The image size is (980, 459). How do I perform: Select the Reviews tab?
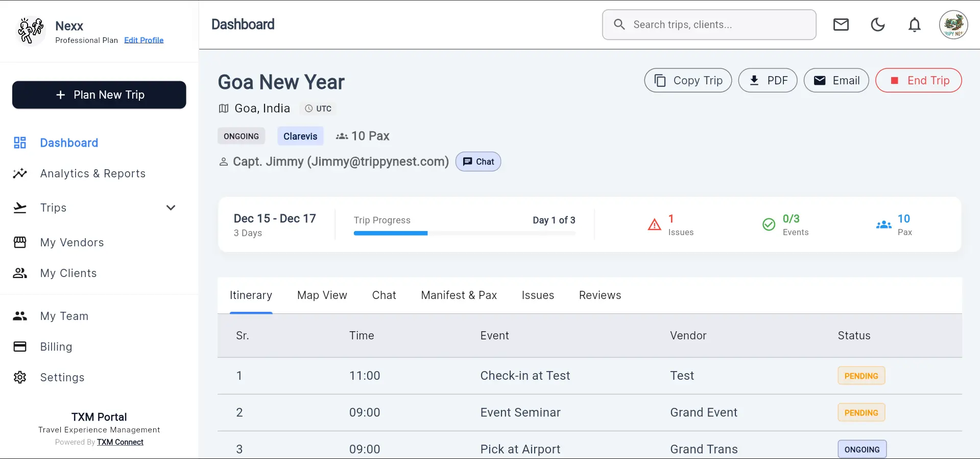pos(600,295)
